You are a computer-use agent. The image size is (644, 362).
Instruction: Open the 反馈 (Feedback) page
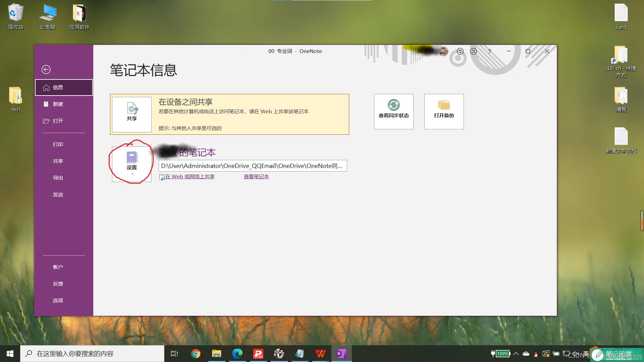58,284
